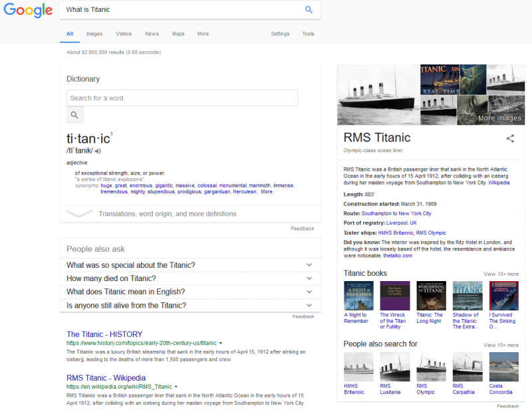This screenshot has height=410, width=532.
Task: Expand 'What does Titanic mean in English?'
Action: tap(190, 292)
